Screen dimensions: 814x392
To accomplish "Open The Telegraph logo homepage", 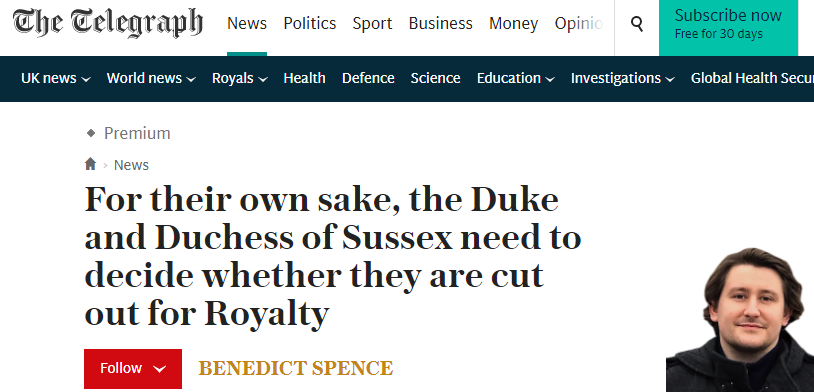I will (x=107, y=23).
